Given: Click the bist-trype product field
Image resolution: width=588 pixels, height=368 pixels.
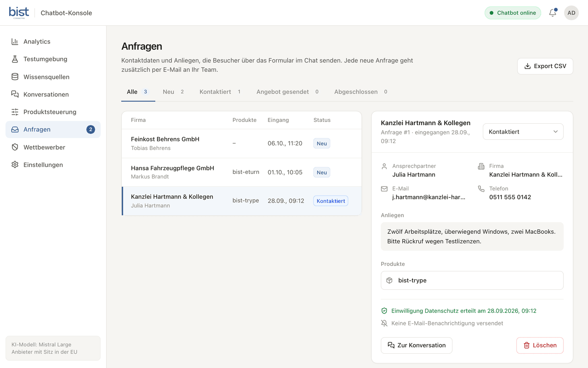Looking at the screenshot, I should coord(472,280).
